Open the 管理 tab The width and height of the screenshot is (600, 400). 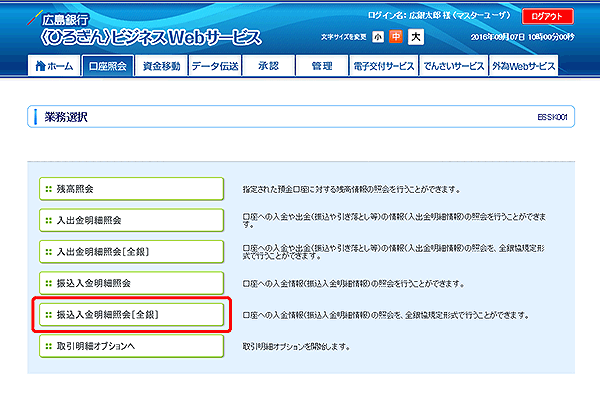point(322,66)
